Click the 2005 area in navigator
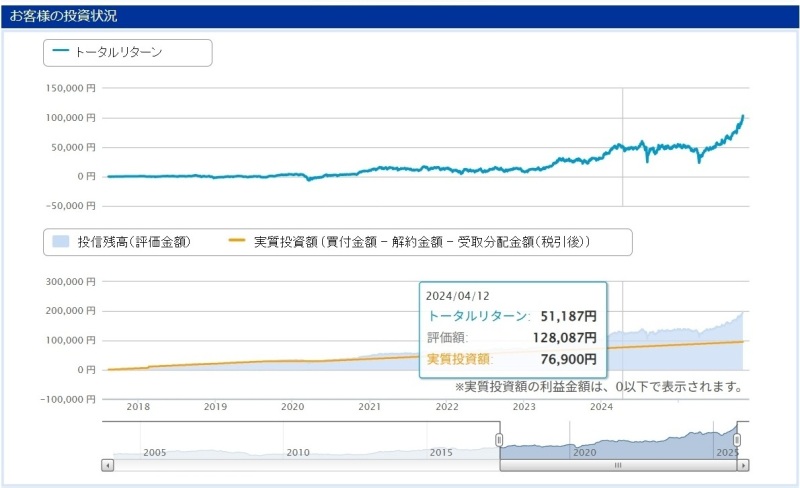The height and width of the screenshot is (488, 800). [x=155, y=445]
